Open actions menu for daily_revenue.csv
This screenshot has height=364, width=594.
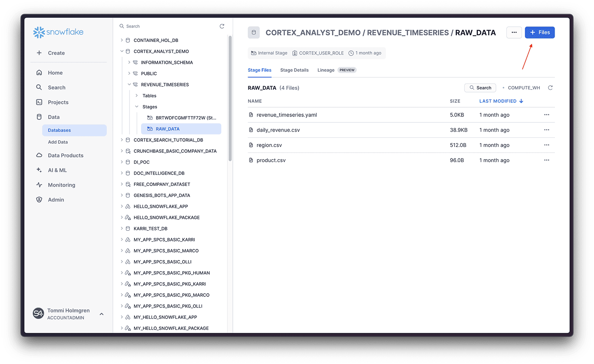pyautogui.click(x=546, y=130)
